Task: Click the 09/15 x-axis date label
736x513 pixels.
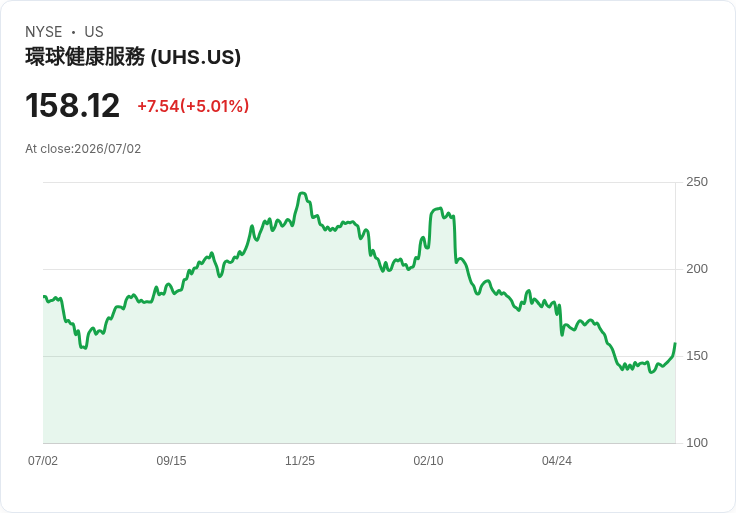Action: (171, 460)
